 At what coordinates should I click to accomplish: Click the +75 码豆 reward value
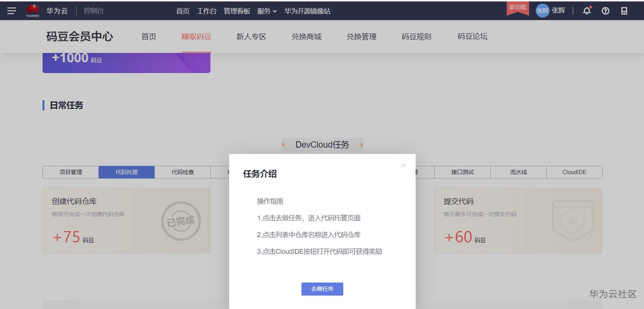click(74, 237)
